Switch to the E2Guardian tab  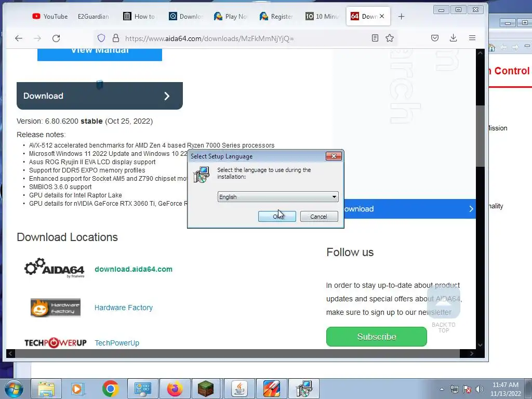click(94, 16)
